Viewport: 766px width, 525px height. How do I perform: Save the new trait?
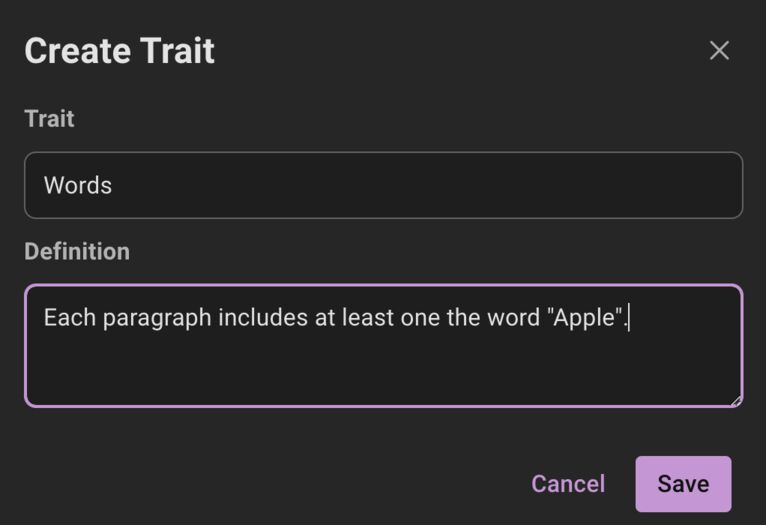(x=683, y=484)
